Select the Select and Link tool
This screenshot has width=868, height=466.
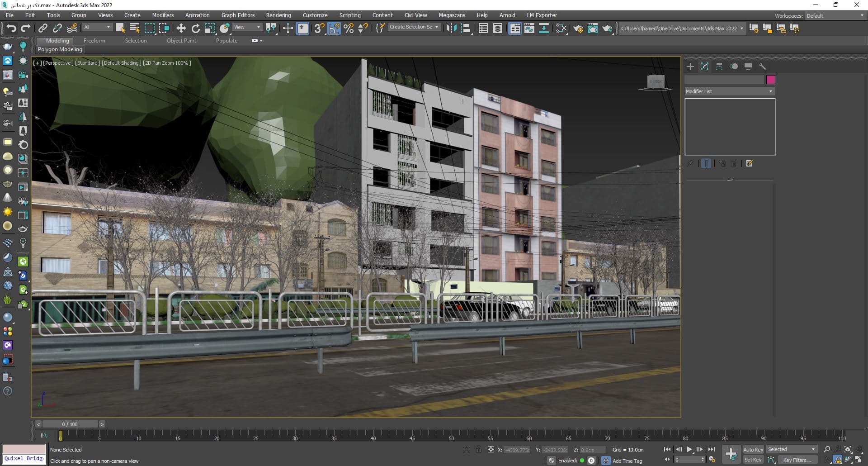[43, 29]
